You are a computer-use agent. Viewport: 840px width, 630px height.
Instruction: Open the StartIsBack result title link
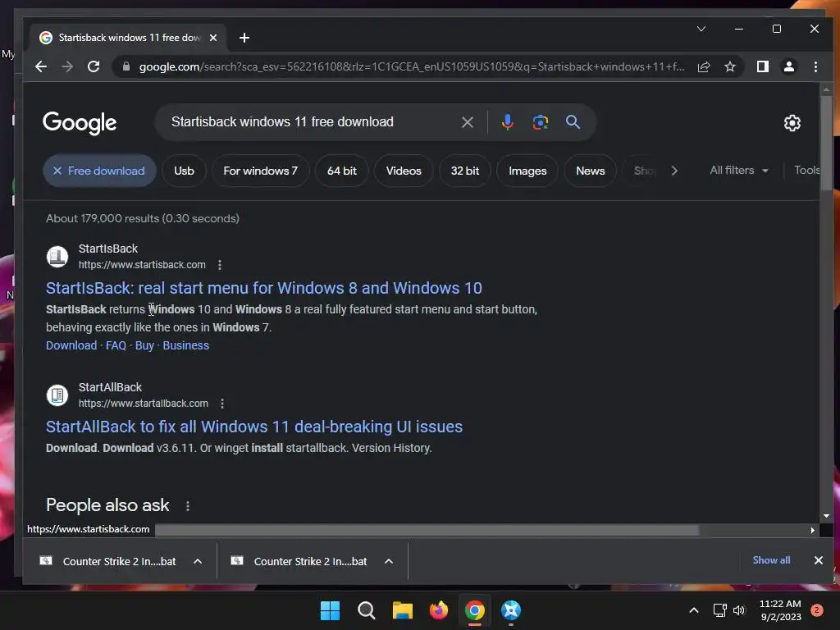coord(263,288)
